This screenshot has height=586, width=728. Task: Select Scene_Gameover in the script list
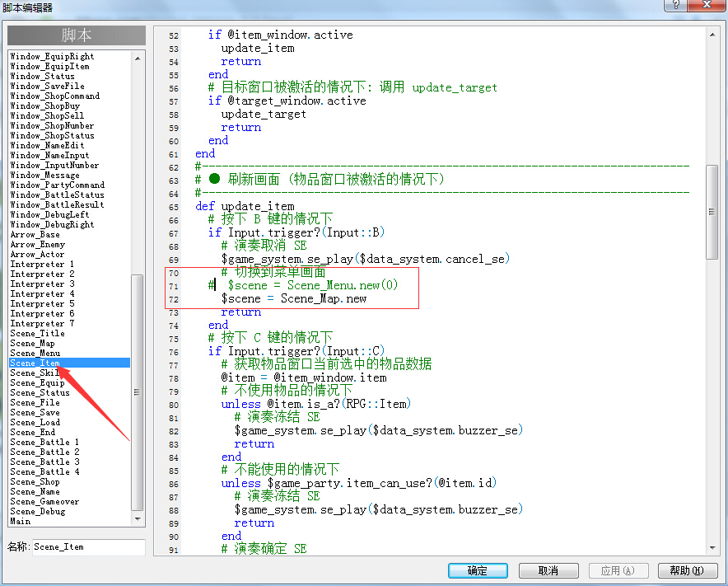[x=44, y=501]
